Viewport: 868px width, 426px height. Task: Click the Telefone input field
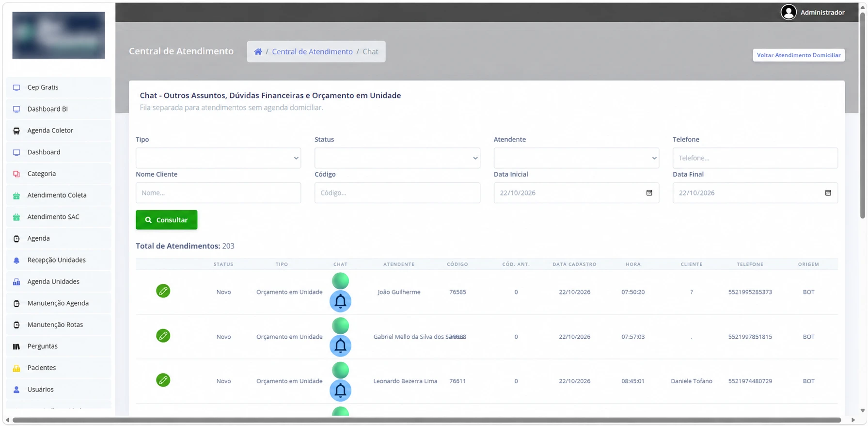755,158
